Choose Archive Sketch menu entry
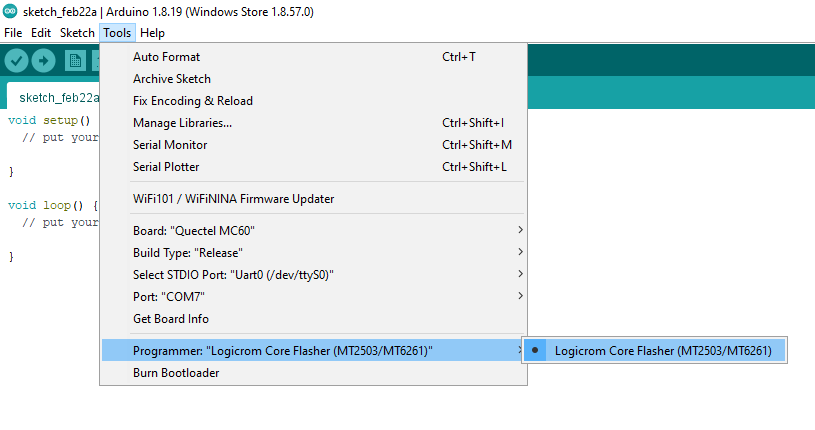Viewport: 815px width, 430px height. coord(314,79)
